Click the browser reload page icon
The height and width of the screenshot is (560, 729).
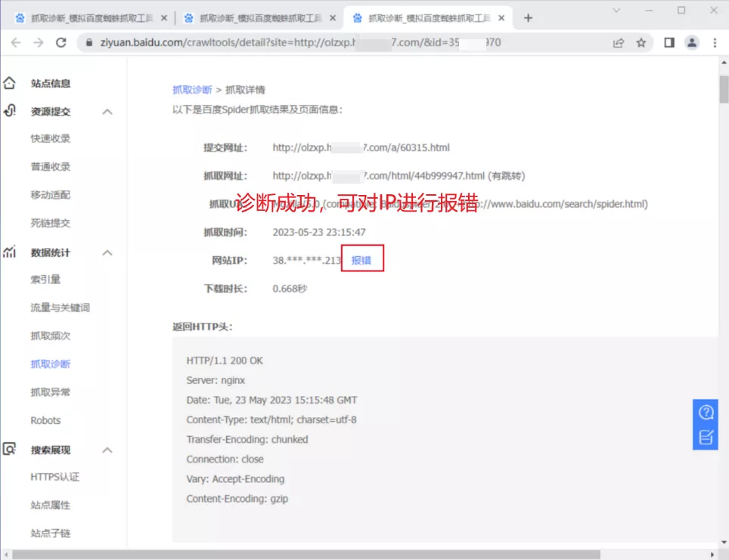click(x=61, y=43)
